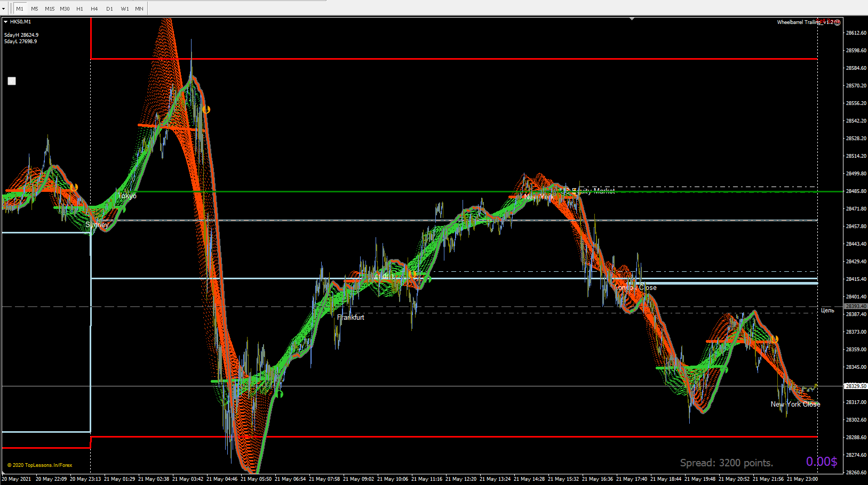The height and width of the screenshot is (485, 868).
Task: Click the current price tag 28329.50
Action: pyautogui.click(x=856, y=386)
